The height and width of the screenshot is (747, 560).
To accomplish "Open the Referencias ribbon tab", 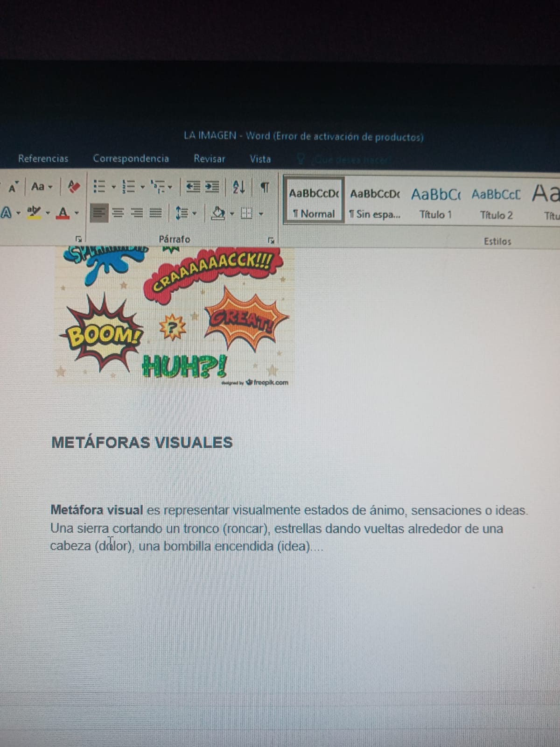I will pos(43,159).
